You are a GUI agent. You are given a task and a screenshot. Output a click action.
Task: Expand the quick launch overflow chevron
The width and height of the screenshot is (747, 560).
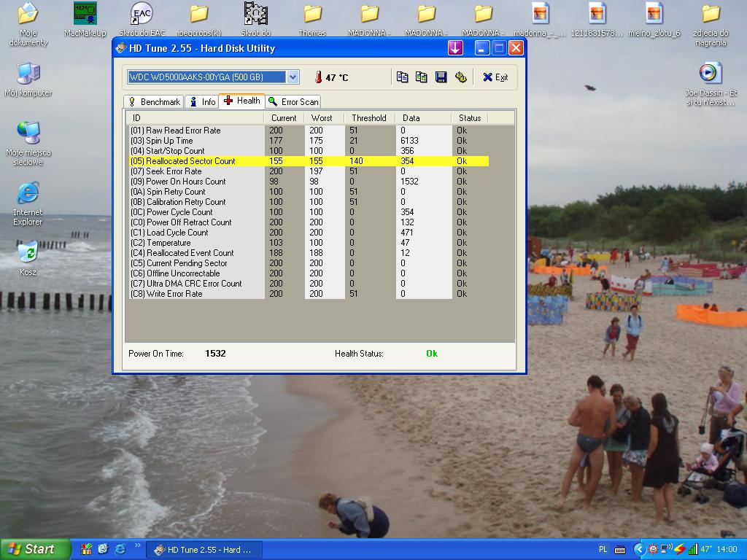coord(138,545)
